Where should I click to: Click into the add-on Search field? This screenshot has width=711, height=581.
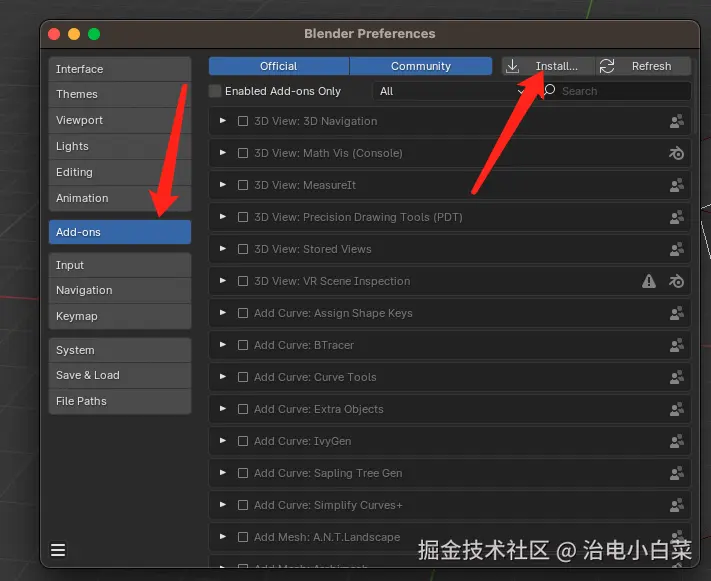[x=614, y=91]
